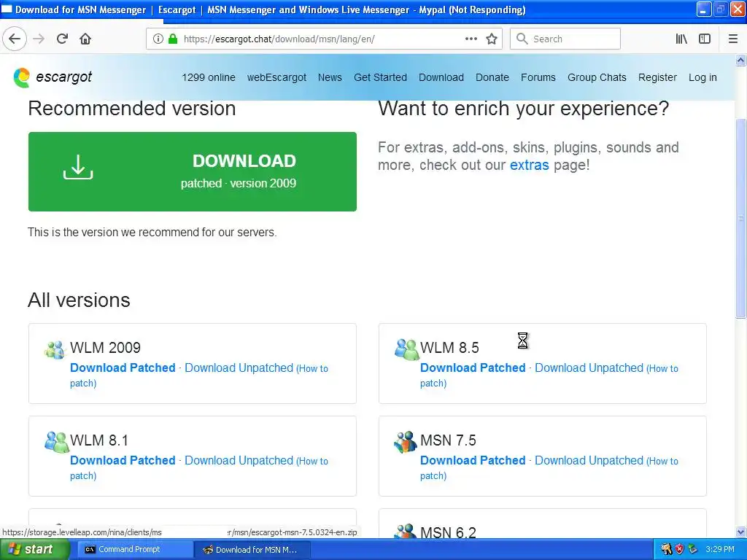747x560 pixels.
Task: Click the 1299 online counter
Action: pyautogui.click(x=208, y=77)
